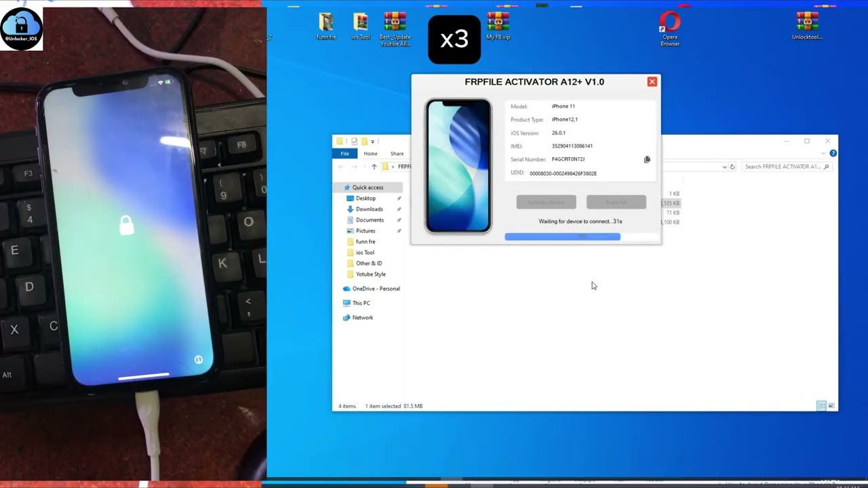Unpin Documents using its pin icon
The height and width of the screenshot is (488, 868).
pos(399,220)
